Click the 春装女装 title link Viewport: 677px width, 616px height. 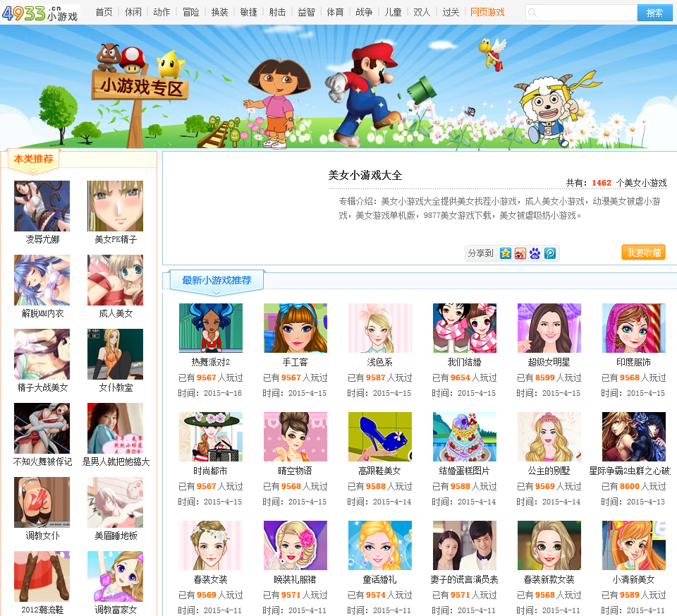tap(211, 580)
